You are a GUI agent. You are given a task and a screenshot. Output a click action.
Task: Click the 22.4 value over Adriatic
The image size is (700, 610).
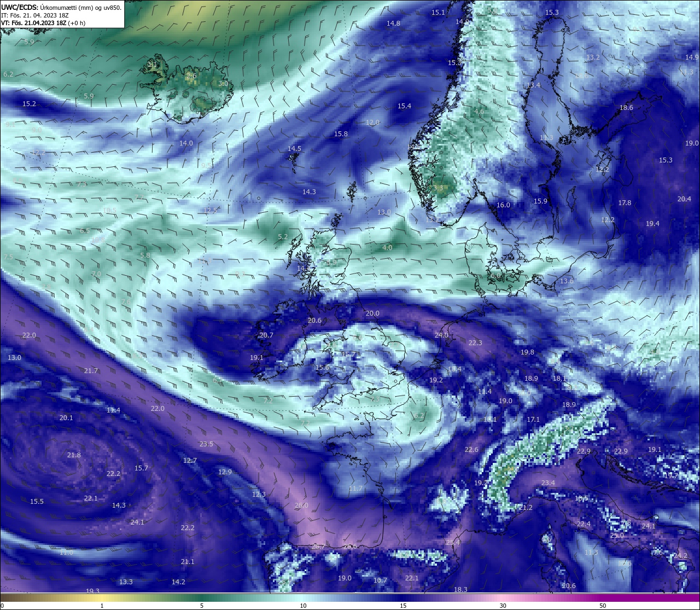pos(584,524)
